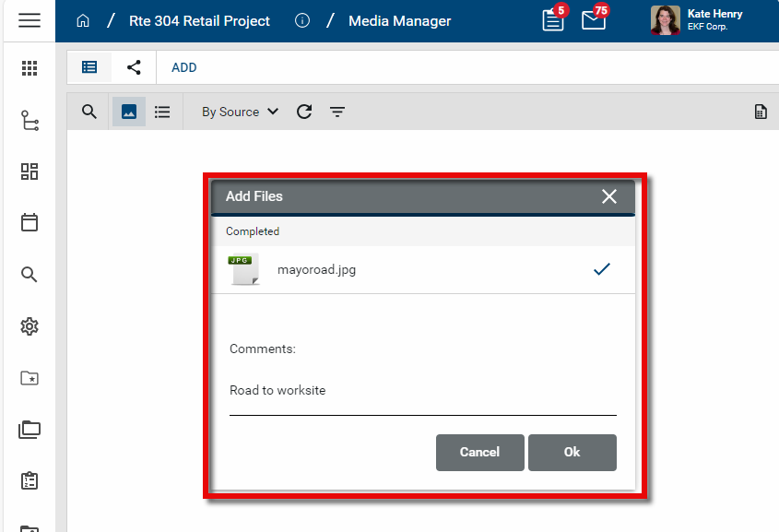Click ADD in the toolbar
Viewport: 779px width, 532px height.
(184, 67)
